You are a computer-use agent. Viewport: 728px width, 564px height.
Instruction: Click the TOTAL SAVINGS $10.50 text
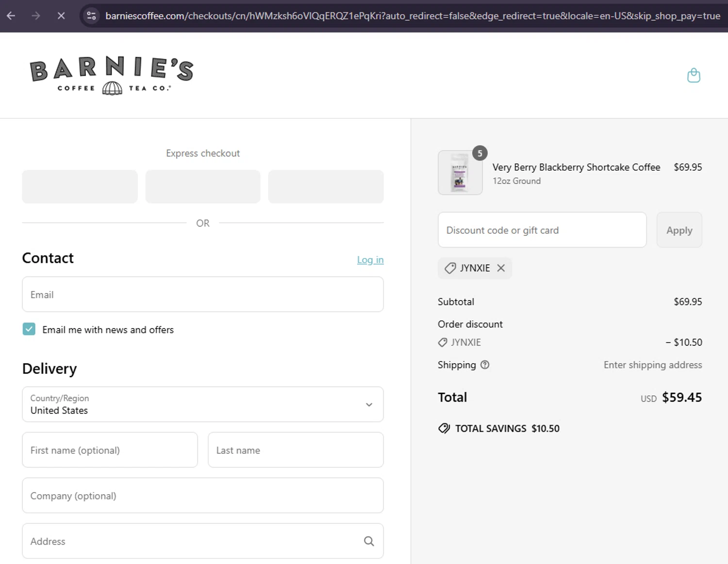point(507,428)
